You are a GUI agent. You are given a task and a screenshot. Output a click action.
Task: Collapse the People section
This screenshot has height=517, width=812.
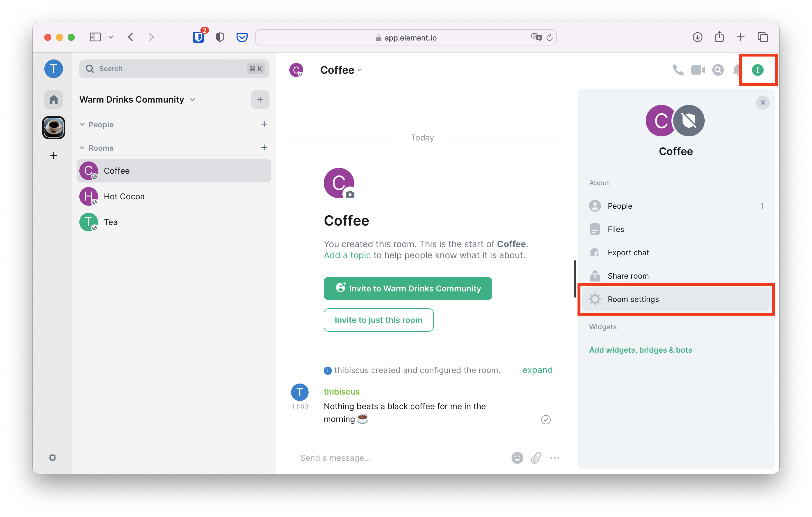tap(82, 125)
